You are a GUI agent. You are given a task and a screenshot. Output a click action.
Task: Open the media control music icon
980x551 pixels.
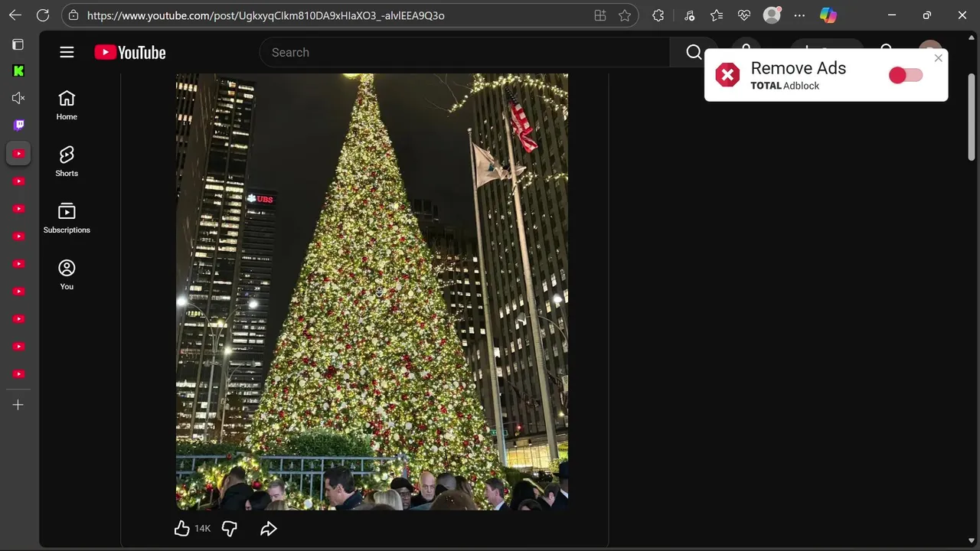(689, 15)
